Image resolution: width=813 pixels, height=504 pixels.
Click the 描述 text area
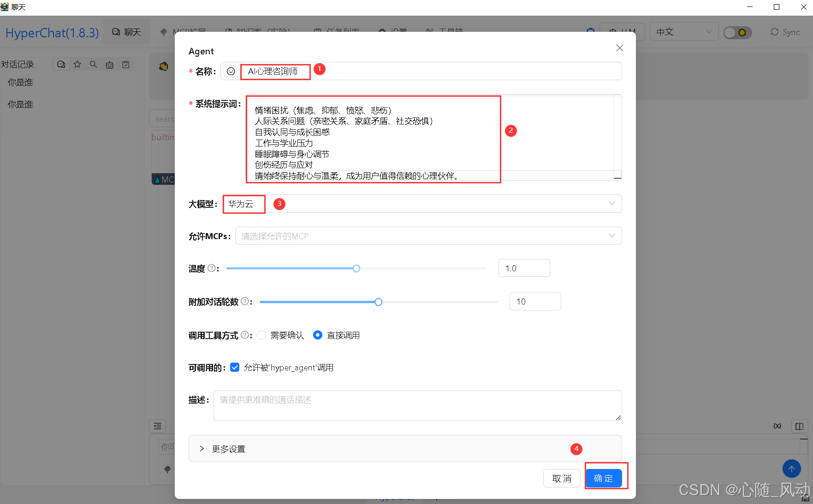pyautogui.click(x=417, y=405)
